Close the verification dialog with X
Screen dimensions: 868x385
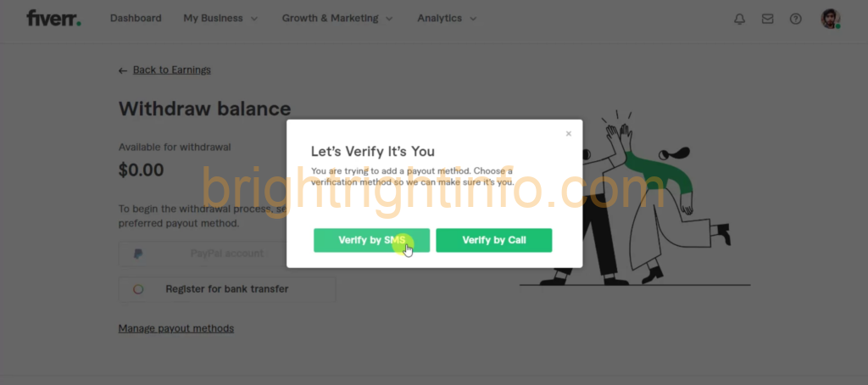(x=568, y=133)
